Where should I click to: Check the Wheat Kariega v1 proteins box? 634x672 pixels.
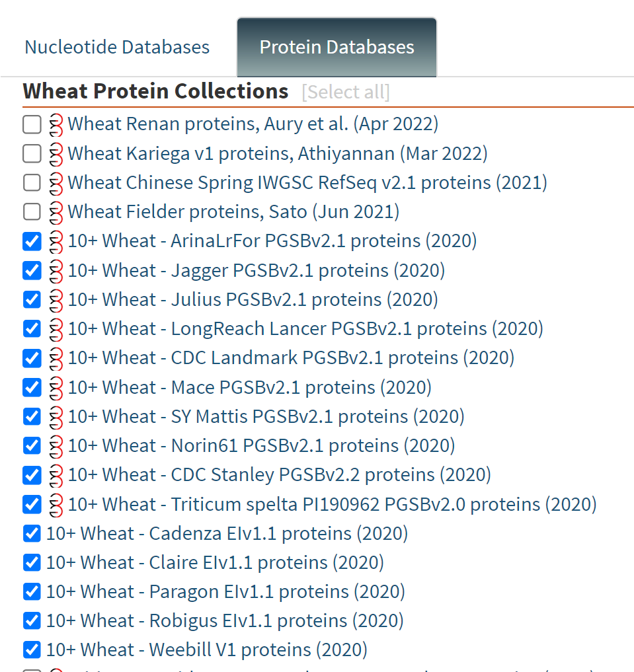tap(32, 154)
